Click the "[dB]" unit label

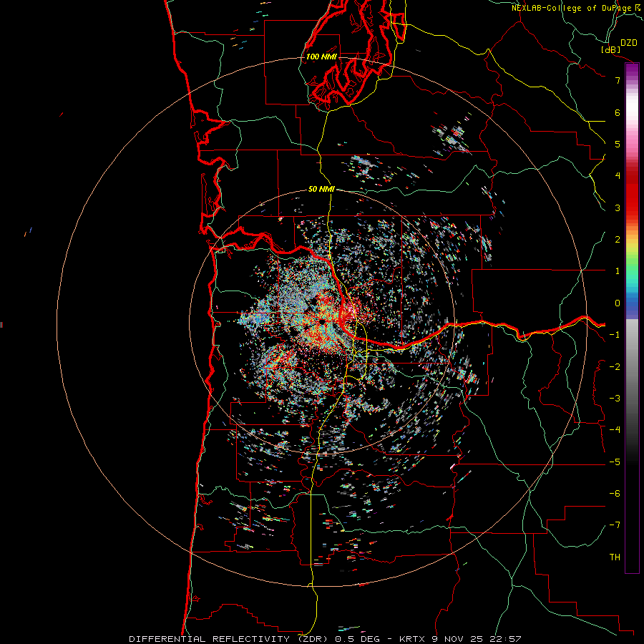pos(611,49)
